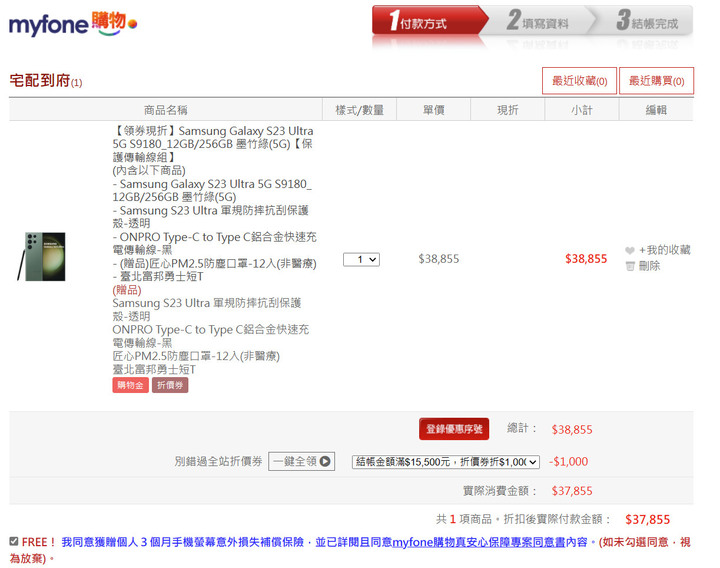Click the -$1,000 discount amount
Image resolution: width=720 pixels, height=568 pixels.
point(568,461)
